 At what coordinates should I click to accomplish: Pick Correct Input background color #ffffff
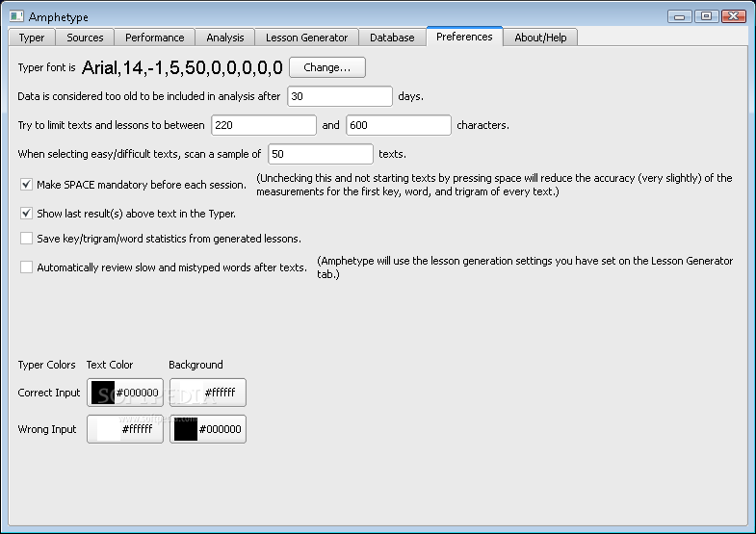click(208, 393)
